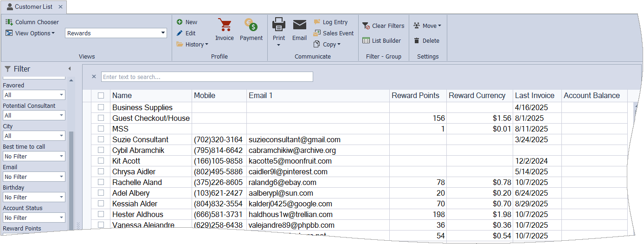
Task: Click the search text field
Action: pyautogui.click(x=207, y=77)
